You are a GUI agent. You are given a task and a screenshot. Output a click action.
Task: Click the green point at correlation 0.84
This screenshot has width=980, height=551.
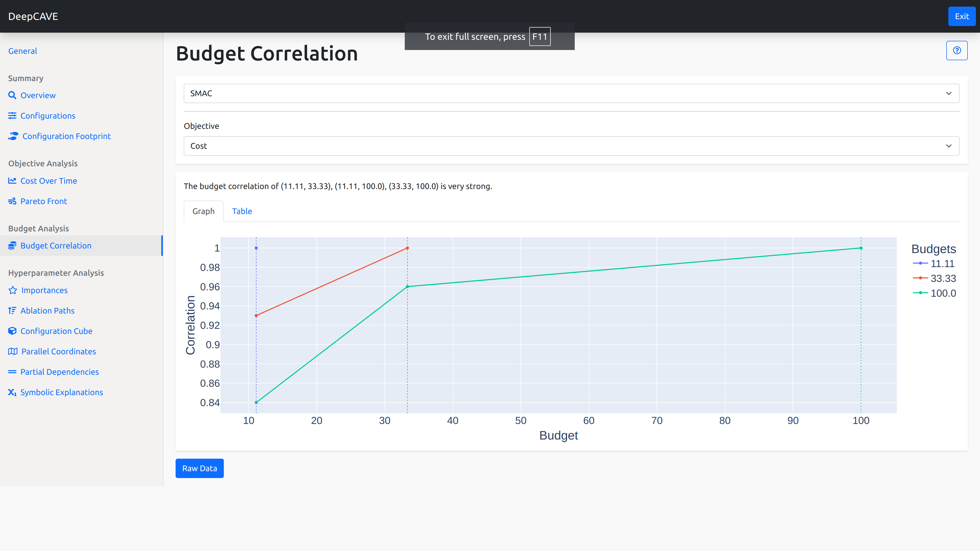(256, 402)
